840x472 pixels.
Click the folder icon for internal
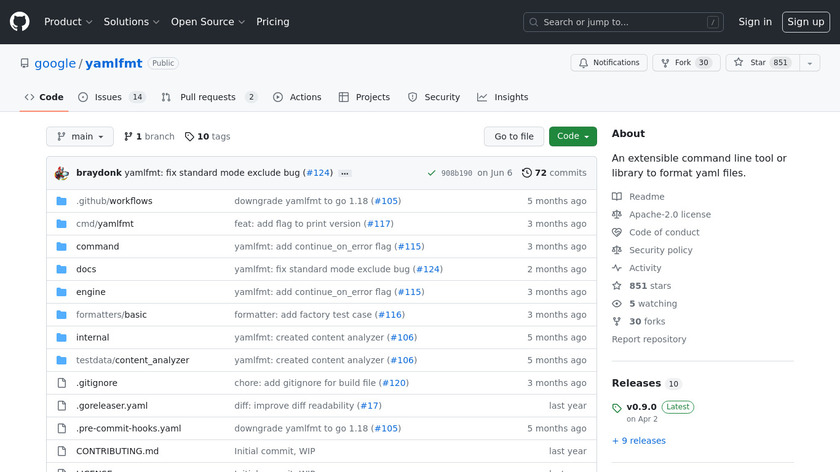pos(62,338)
